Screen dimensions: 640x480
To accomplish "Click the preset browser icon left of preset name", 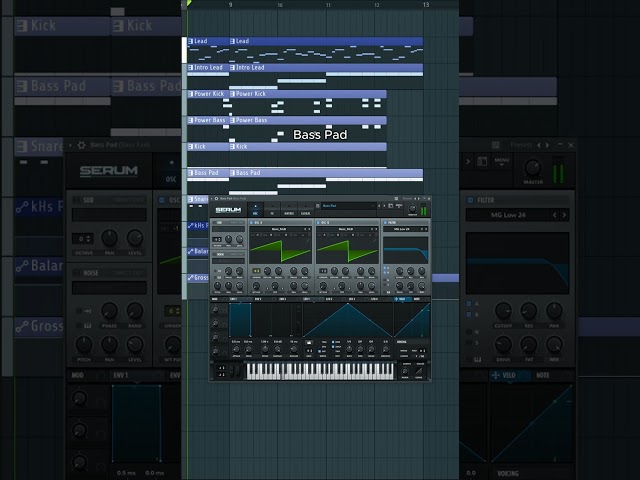I will pyautogui.click(x=318, y=206).
